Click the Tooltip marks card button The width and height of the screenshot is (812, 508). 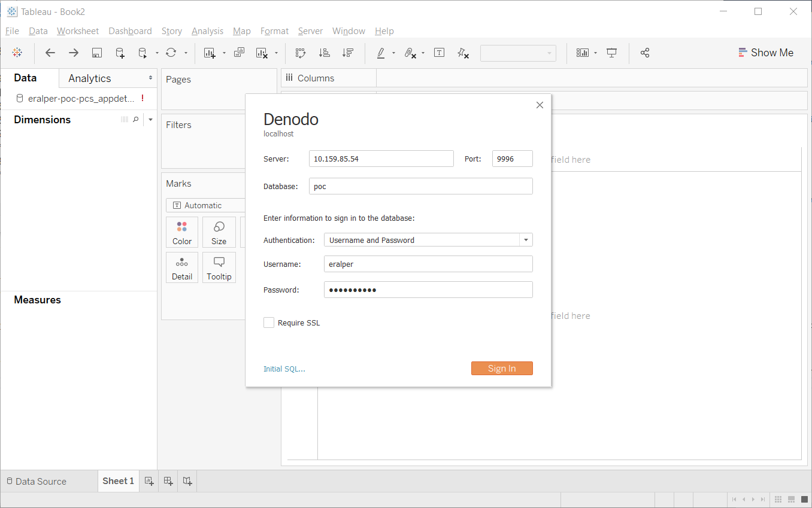point(219,267)
